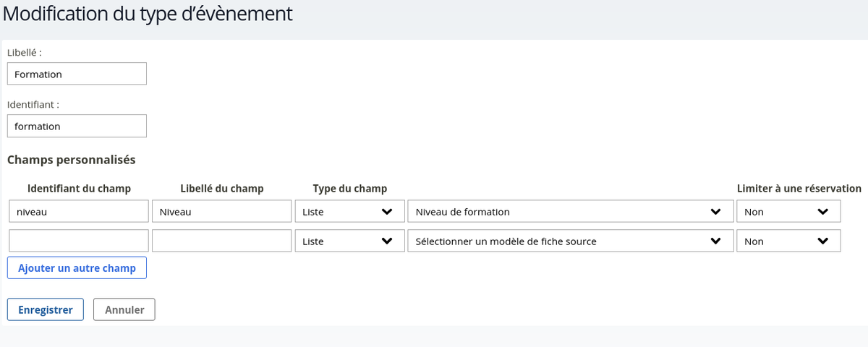This screenshot has height=347, width=868.
Task: Open Type du champ dropdown in empty row
Action: pos(349,241)
